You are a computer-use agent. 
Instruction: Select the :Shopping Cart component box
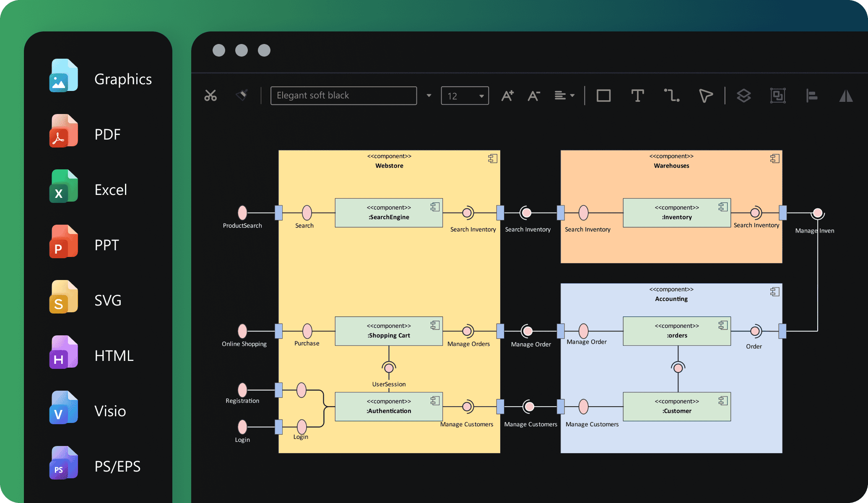click(389, 331)
